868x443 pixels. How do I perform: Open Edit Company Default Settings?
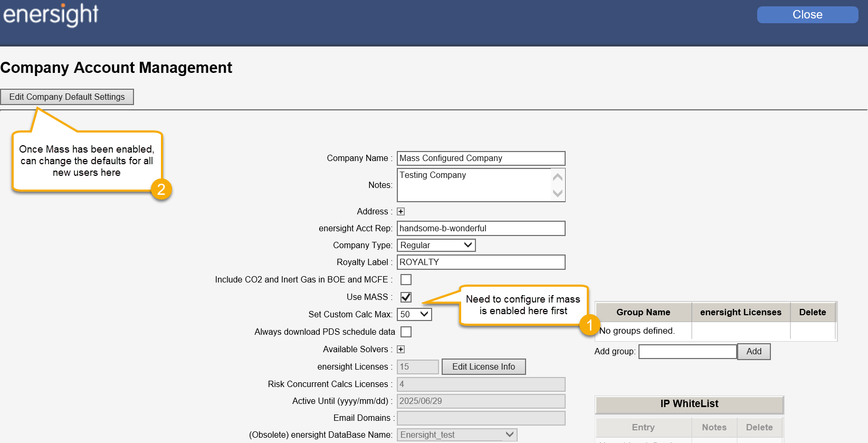(x=67, y=97)
